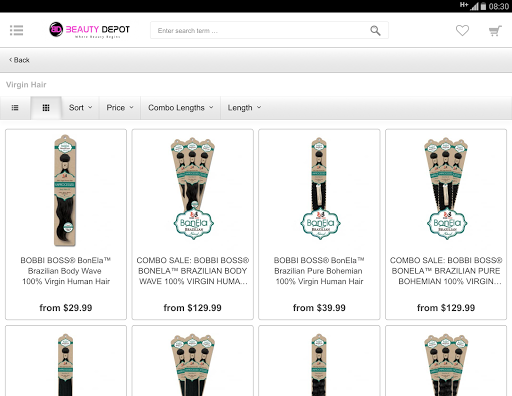Tap the 08:30 clock in status bar
Viewport: 512px width, 396px height.
pos(498,6)
